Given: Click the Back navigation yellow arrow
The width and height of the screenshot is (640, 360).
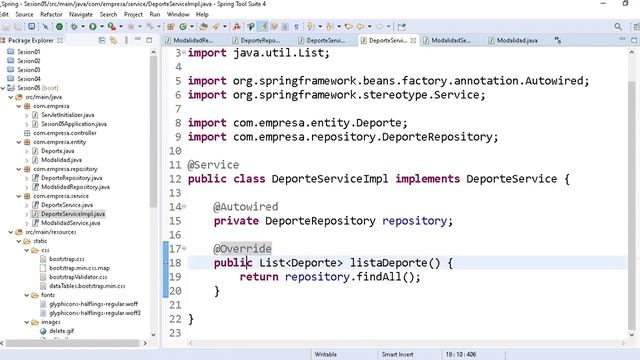Looking at the screenshot, I should (x=360, y=27).
